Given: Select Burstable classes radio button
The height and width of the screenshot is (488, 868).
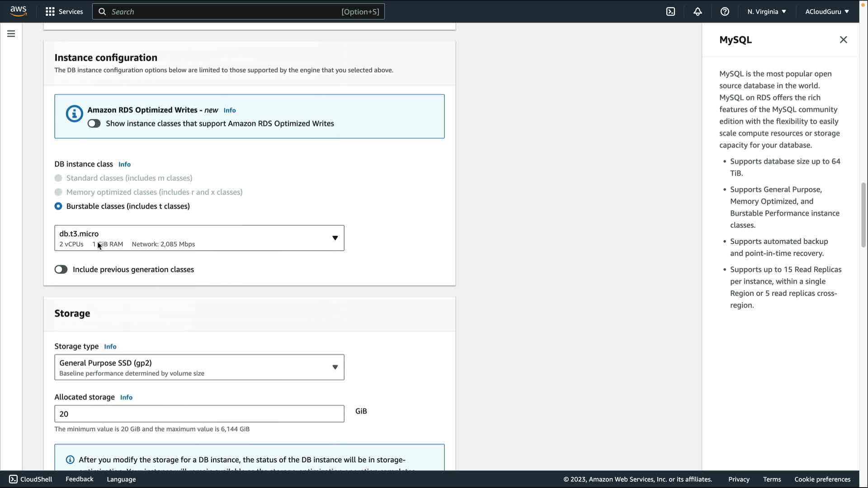Looking at the screenshot, I should pos(58,206).
